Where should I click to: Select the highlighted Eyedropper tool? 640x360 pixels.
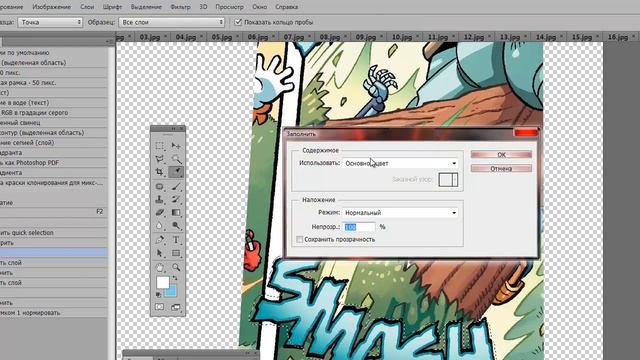tap(176, 172)
